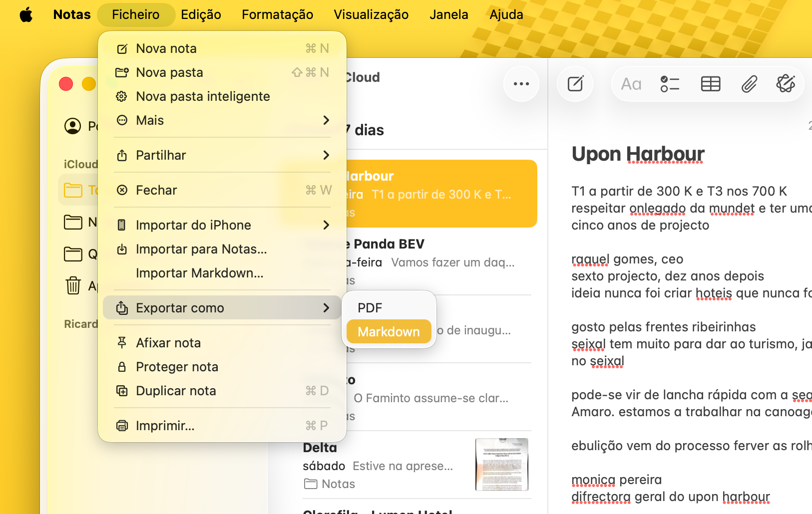Click the Exportar como export icon

pyautogui.click(x=122, y=308)
